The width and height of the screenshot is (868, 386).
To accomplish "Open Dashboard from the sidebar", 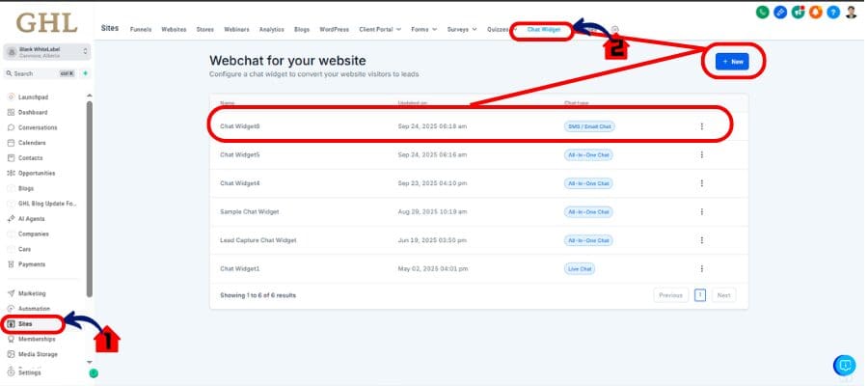I will tap(32, 112).
